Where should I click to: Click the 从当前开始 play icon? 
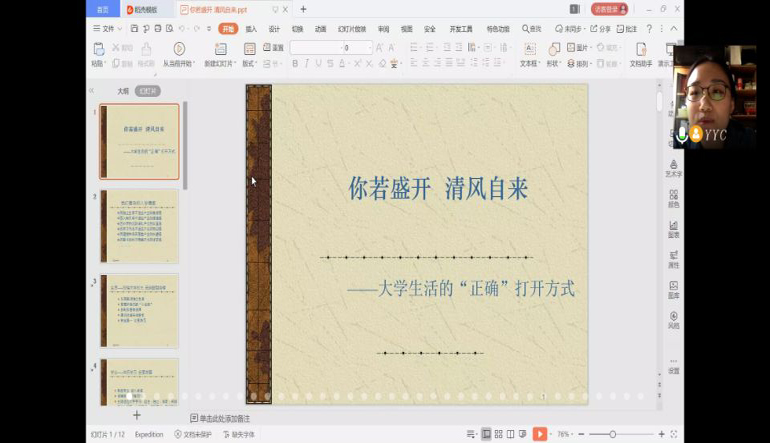coord(179,49)
